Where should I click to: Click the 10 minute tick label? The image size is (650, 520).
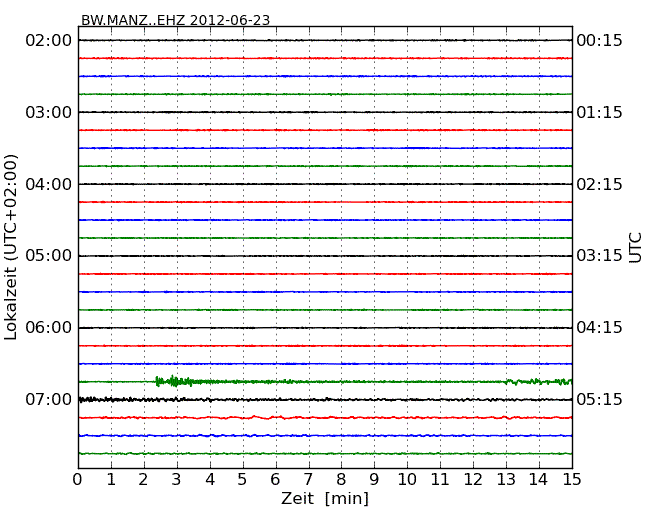point(407,480)
